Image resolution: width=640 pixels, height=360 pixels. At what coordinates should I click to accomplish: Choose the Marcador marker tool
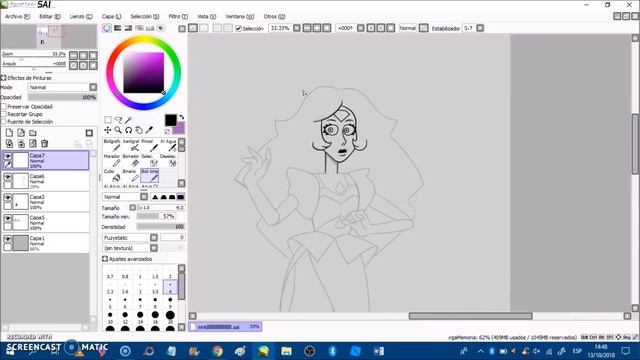click(x=112, y=160)
